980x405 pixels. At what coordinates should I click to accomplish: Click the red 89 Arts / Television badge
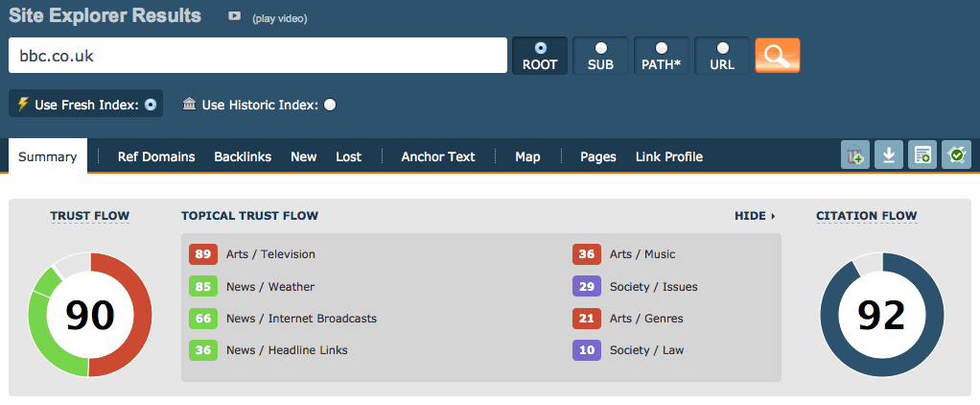click(202, 254)
